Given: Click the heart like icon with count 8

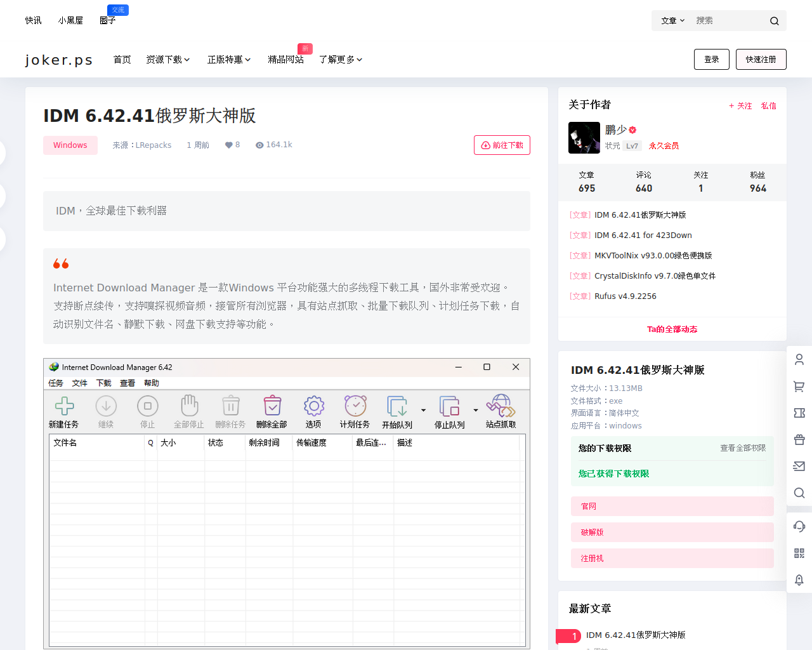Looking at the screenshot, I should 229,145.
